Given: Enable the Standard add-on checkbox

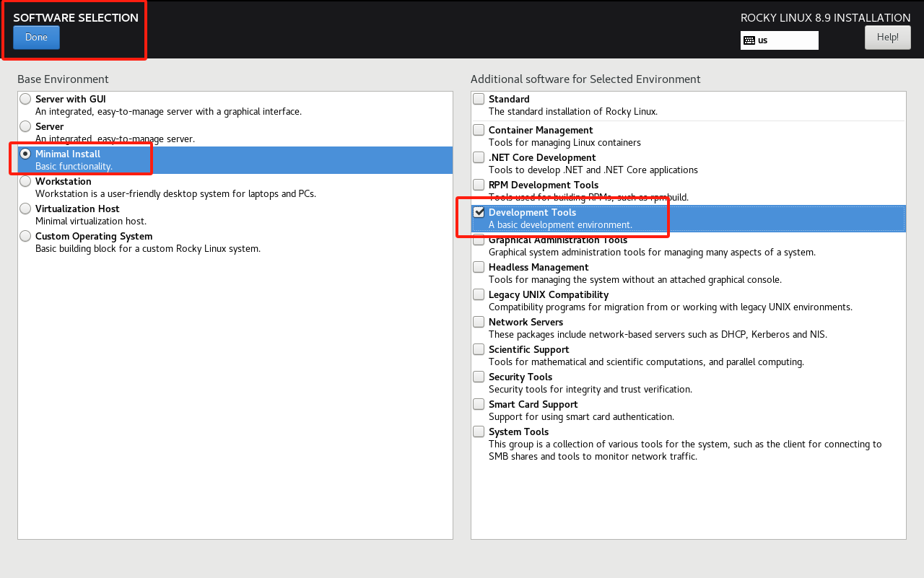Looking at the screenshot, I should click(x=479, y=99).
